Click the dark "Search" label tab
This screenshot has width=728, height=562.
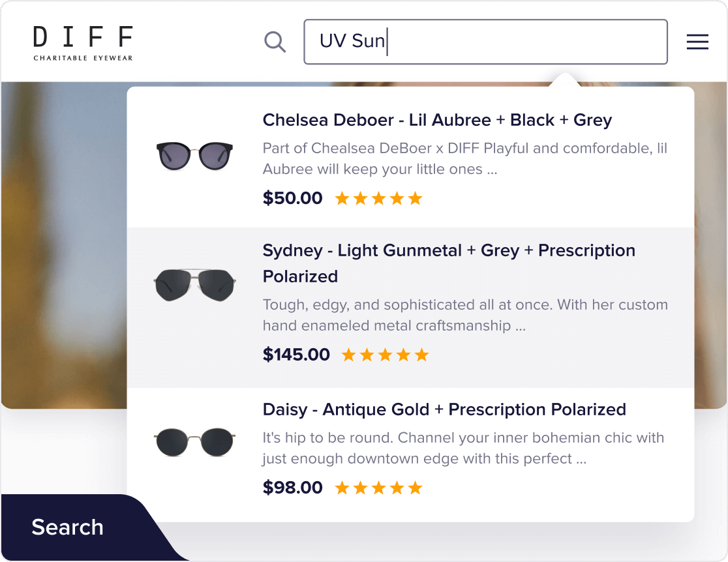point(68,527)
